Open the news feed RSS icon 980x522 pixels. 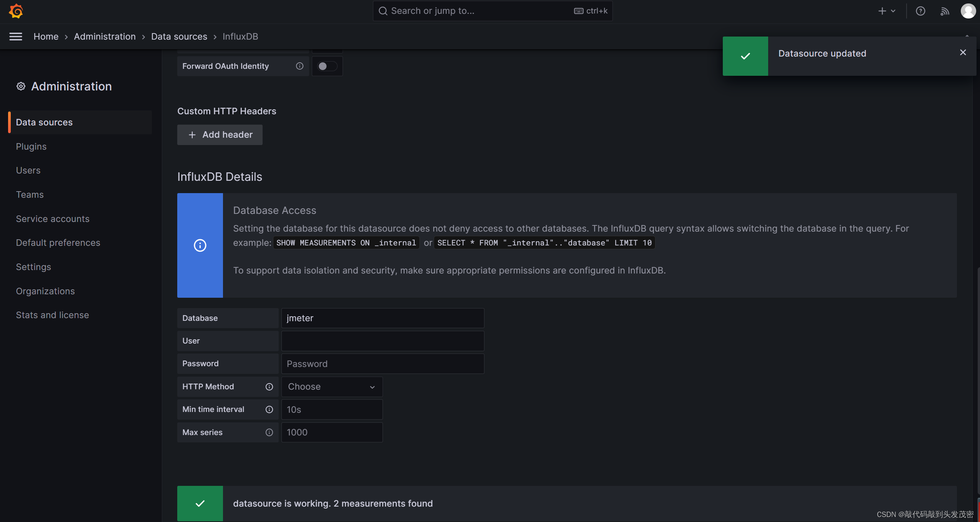coord(945,11)
